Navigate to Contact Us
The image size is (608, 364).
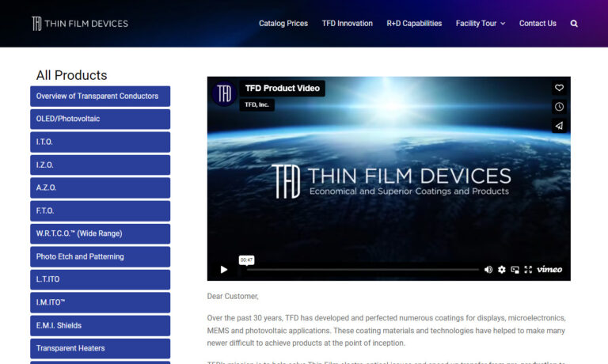(x=538, y=24)
